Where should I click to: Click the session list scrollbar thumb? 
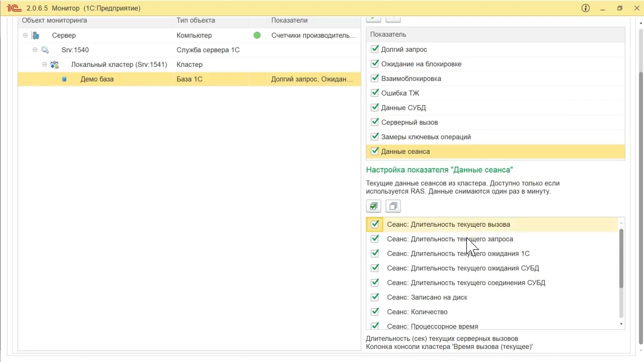(621, 258)
